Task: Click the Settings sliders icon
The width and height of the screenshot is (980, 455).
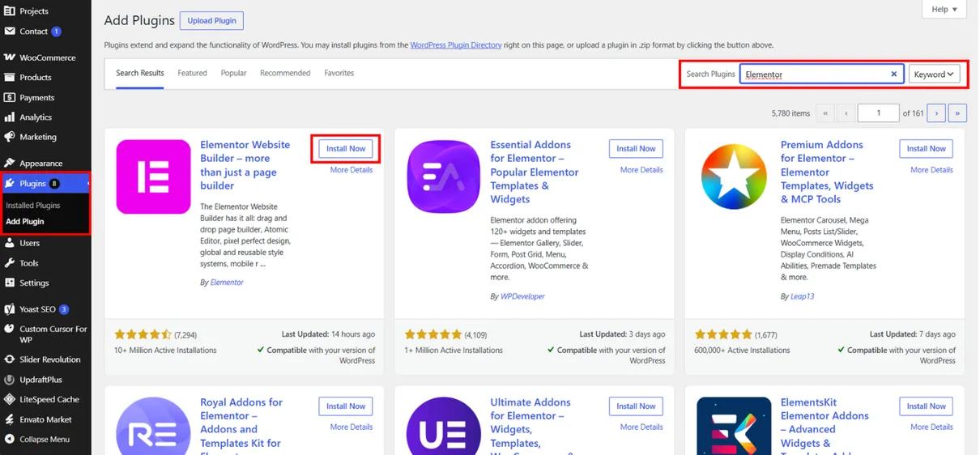Action: (x=10, y=283)
